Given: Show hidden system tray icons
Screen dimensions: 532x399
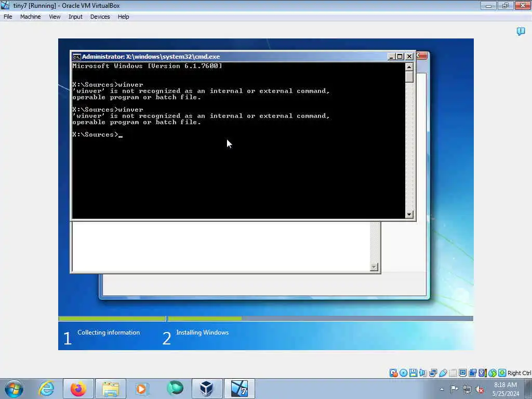Looking at the screenshot, I should [x=442, y=389].
